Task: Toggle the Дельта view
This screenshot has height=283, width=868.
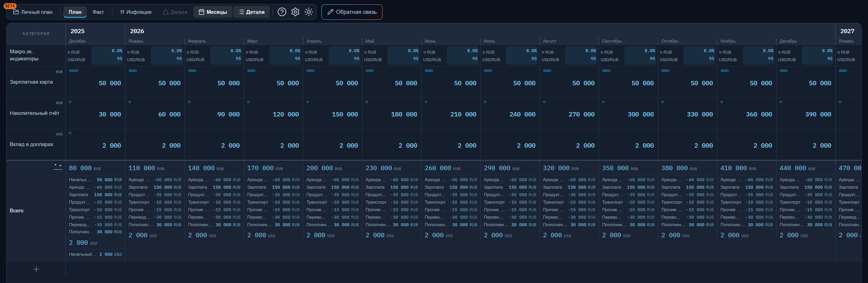Action: pyautogui.click(x=175, y=12)
